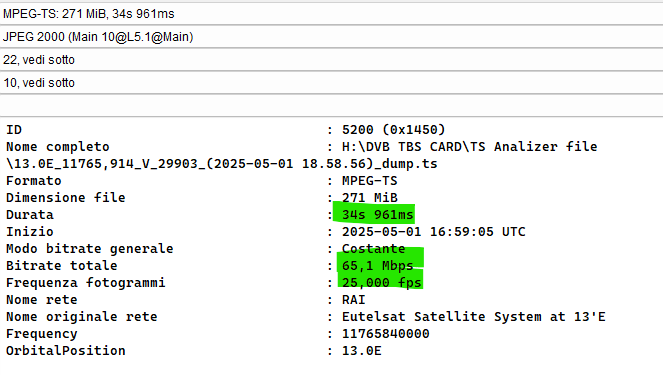This screenshot has height=375, width=663.
Task: Click the 'Nome completo' label
Action: (x=58, y=147)
